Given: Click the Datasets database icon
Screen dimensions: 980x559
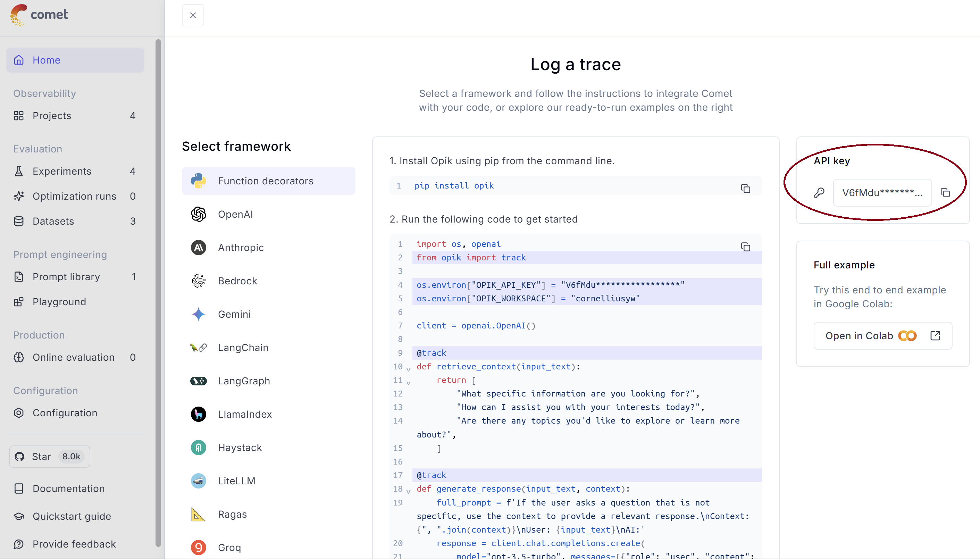Looking at the screenshot, I should (x=19, y=221).
